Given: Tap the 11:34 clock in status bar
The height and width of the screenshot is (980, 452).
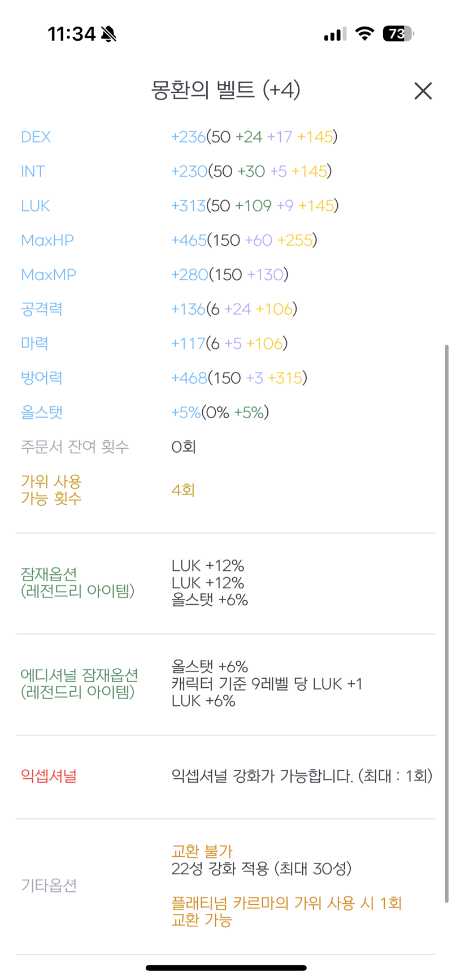Looking at the screenshot, I should pyautogui.click(x=72, y=34).
